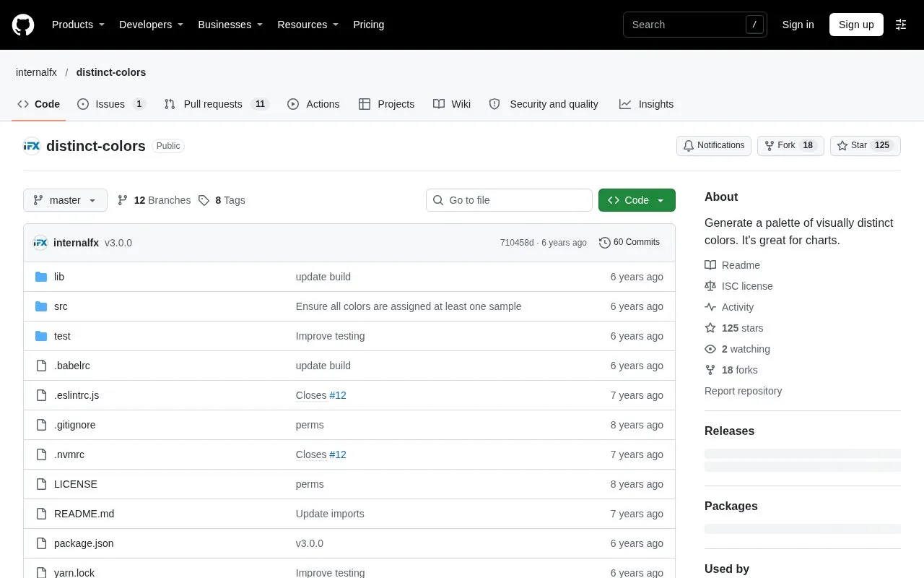Click the header settings sliders icon
The image size is (924, 578).
(x=901, y=25)
